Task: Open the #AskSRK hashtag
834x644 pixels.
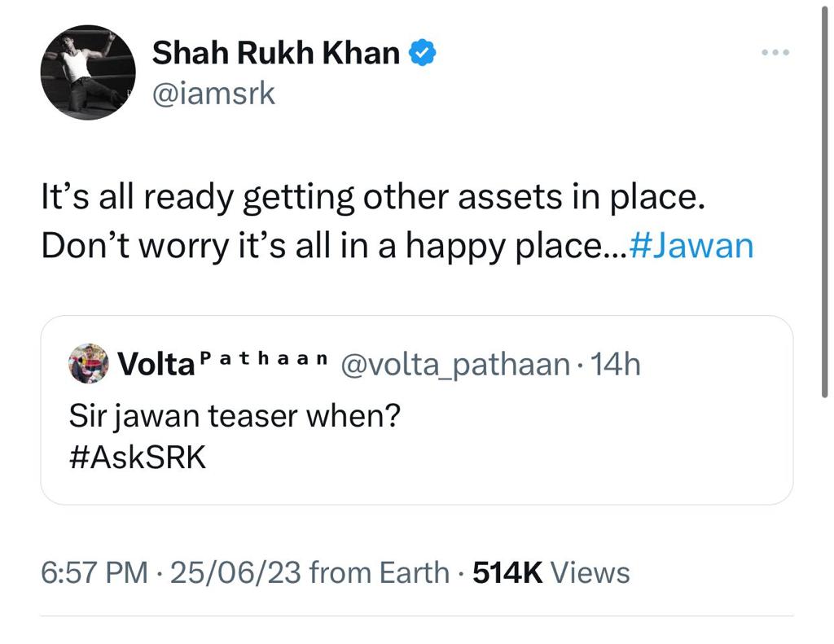Action: tap(138, 457)
